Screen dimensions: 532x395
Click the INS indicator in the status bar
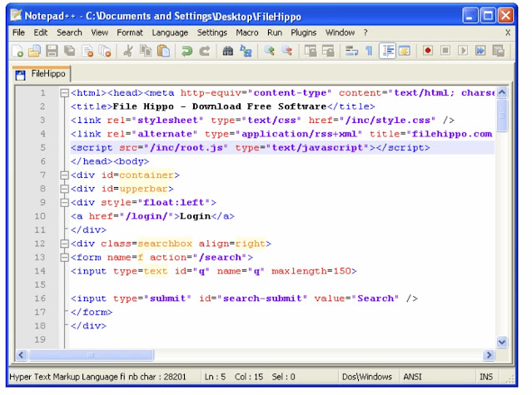[x=486, y=377]
